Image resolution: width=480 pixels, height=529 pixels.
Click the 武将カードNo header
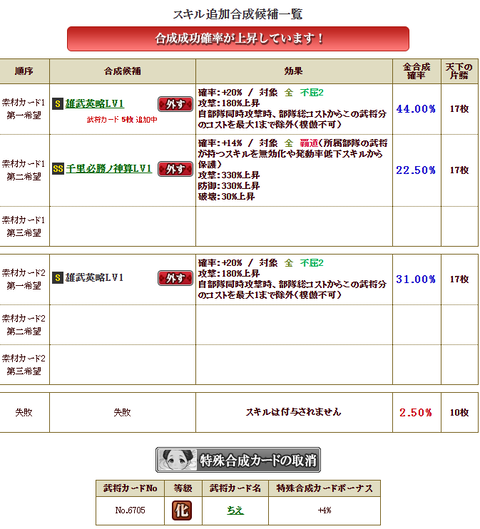click(x=130, y=488)
